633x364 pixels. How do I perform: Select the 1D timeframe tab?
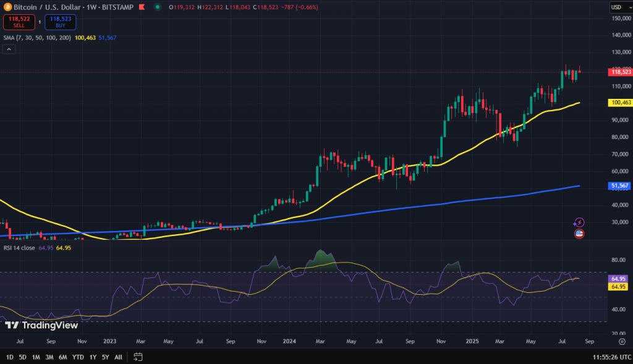(x=9, y=357)
